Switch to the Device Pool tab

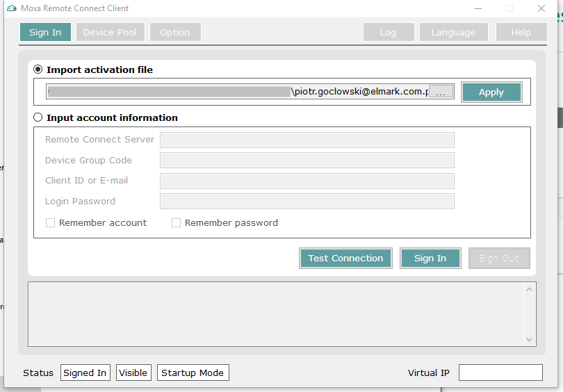click(110, 32)
